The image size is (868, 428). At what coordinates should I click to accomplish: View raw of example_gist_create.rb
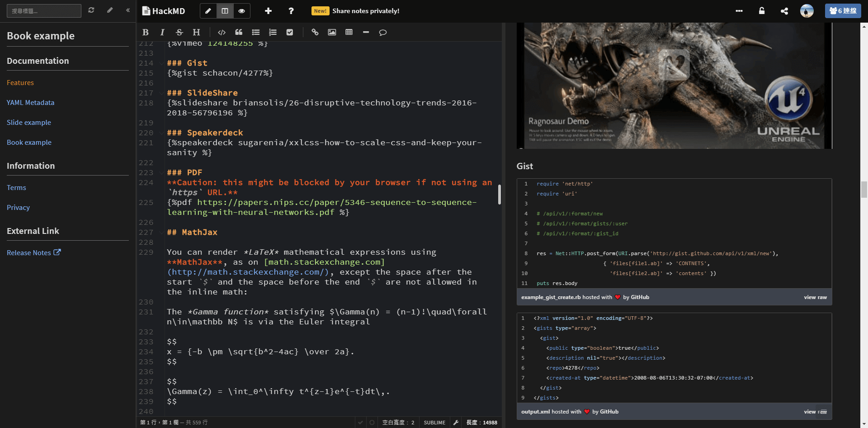[x=815, y=297]
